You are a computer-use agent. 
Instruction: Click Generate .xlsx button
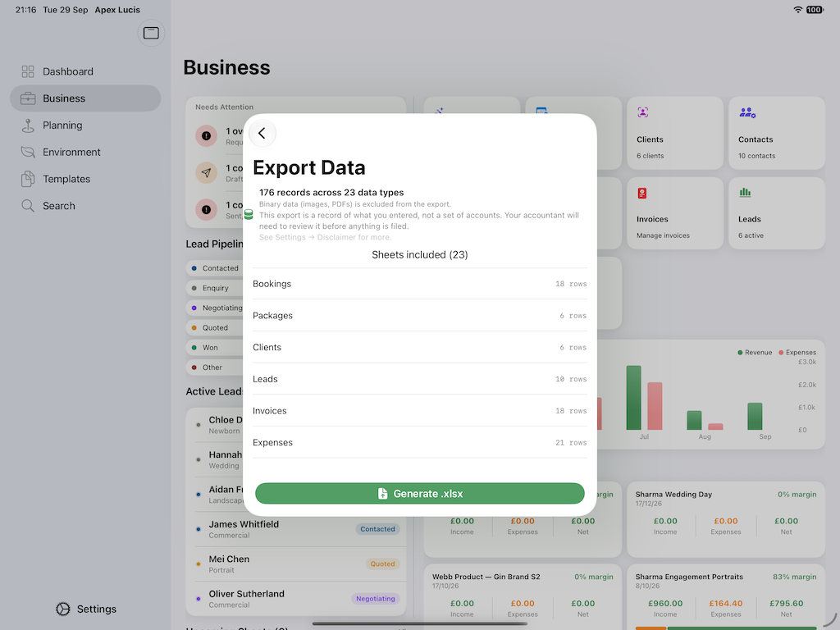pos(419,493)
